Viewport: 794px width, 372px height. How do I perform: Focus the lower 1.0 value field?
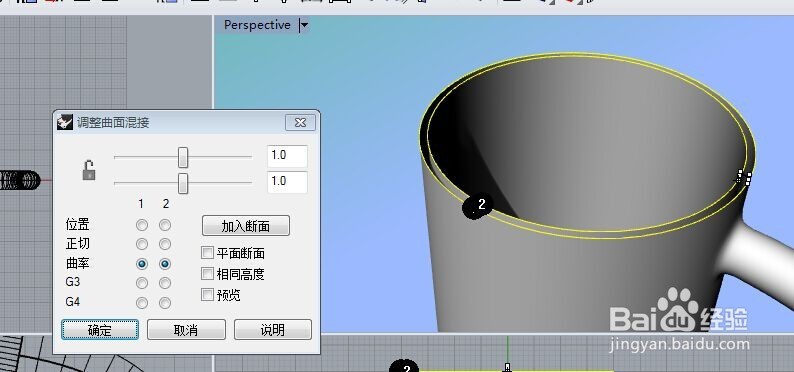287,182
